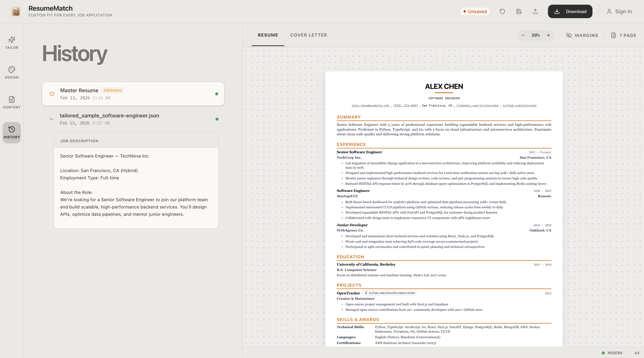Click the undo icon in the top bar
Image resolution: width=644 pixels, height=358 pixels.
coord(502,11)
